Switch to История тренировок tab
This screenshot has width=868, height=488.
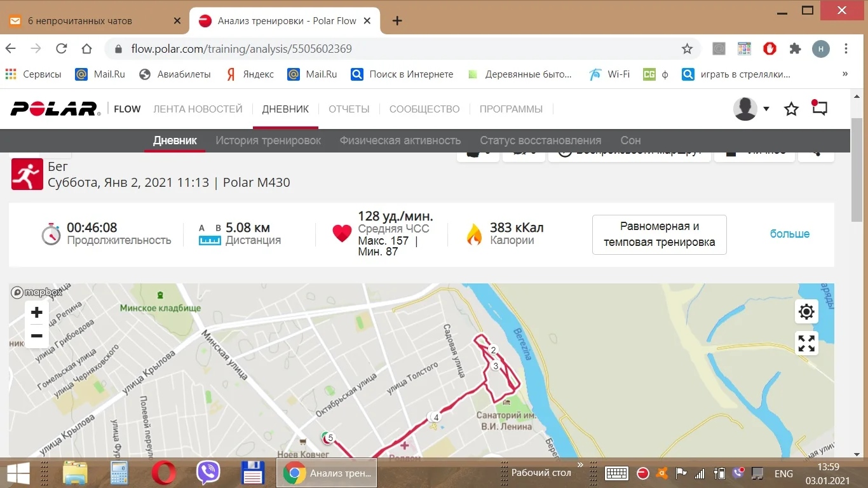268,140
